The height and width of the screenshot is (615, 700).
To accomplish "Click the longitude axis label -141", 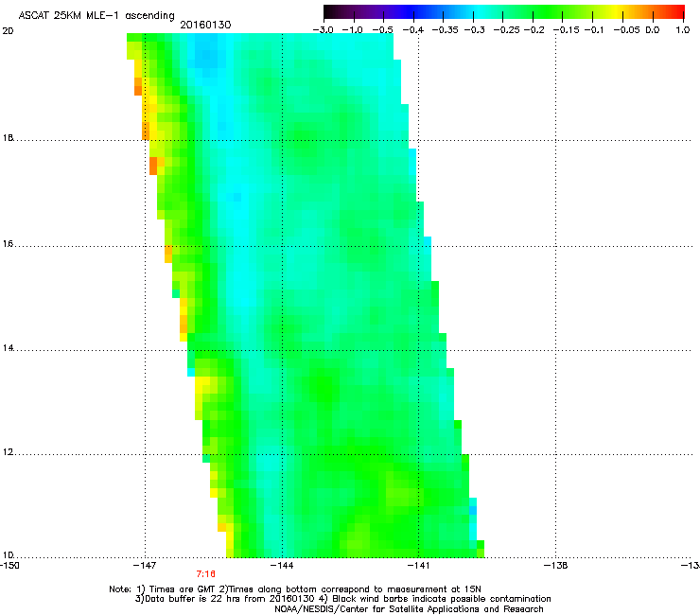I will [418, 565].
